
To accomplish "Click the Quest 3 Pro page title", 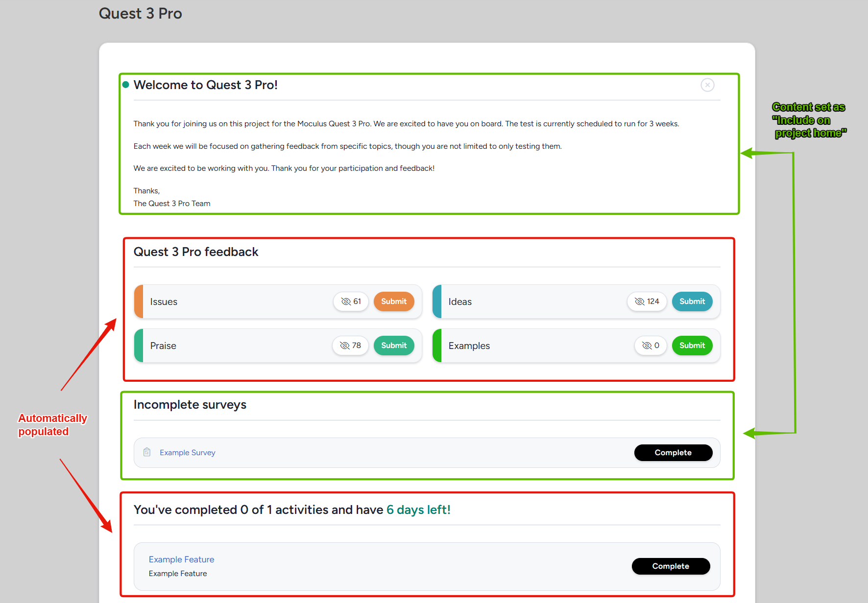I will 141,13.
